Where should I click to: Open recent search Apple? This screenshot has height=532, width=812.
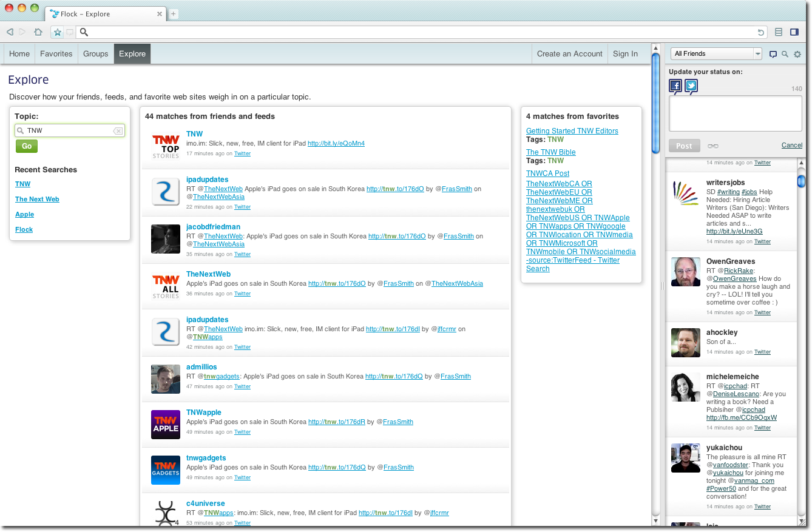(25, 214)
